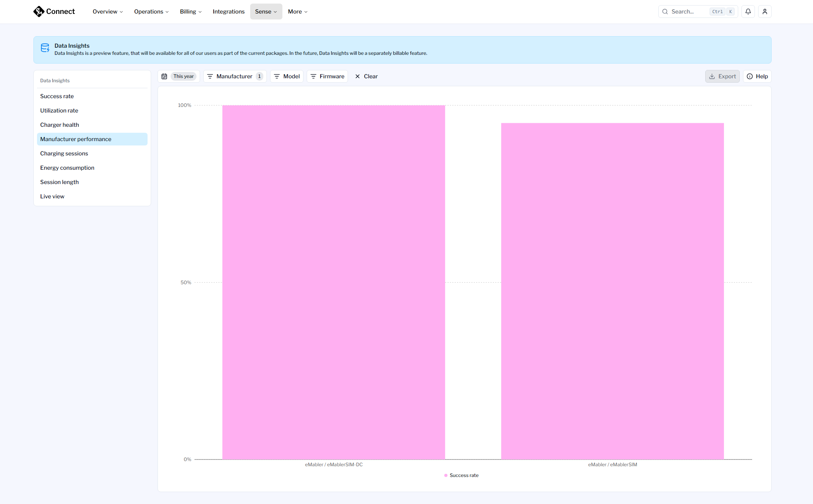Open the Billing dropdown menu

point(191,12)
